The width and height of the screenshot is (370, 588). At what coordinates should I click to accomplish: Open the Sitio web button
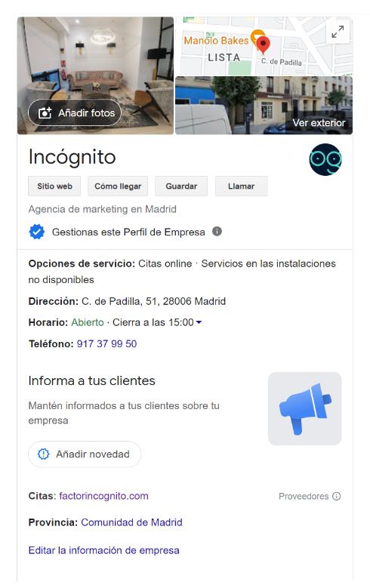tap(54, 186)
